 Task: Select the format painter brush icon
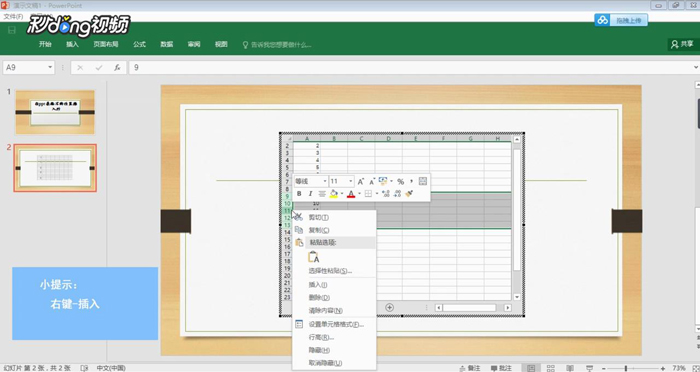click(x=409, y=194)
